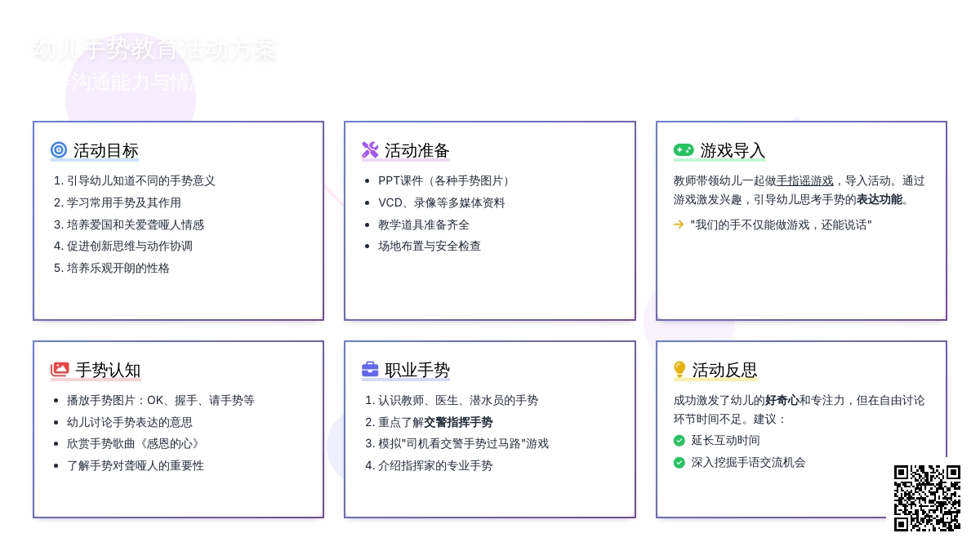The image size is (980, 551).
Task: Click the bold text 交警指挥手势
Action: [458, 423]
